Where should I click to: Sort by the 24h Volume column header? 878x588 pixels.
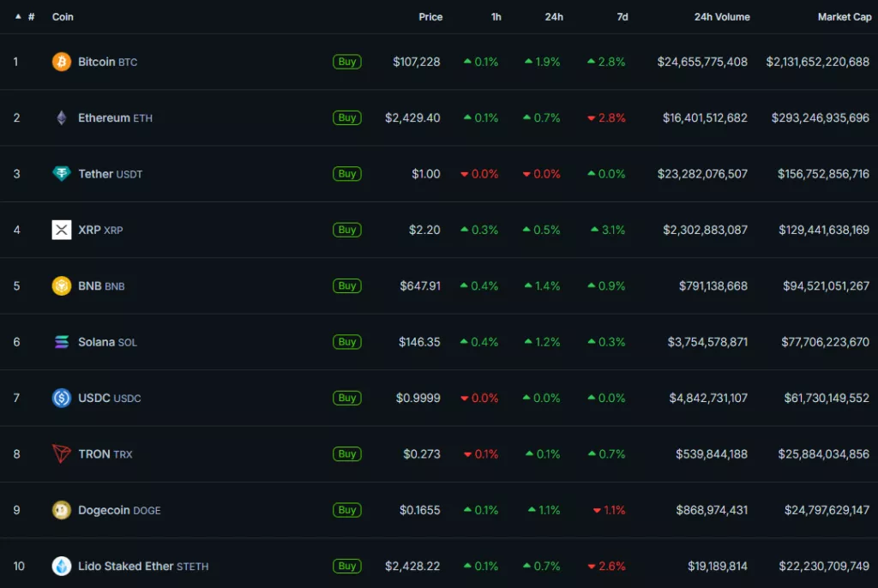tap(722, 17)
